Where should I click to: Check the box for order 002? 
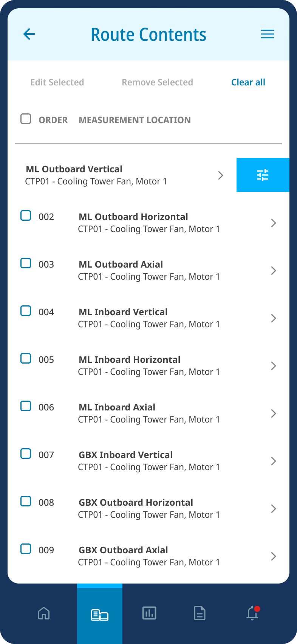click(x=26, y=216)
